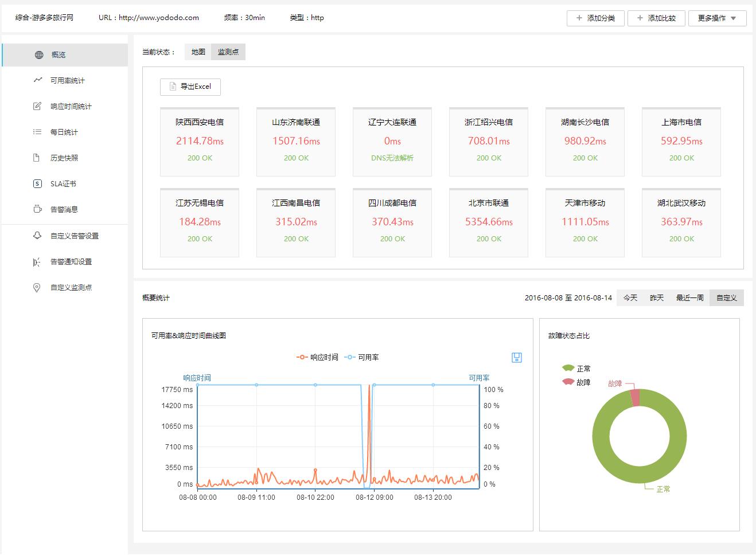Click the SLA证书 certificate icon
756x560 pixels.
pos(37,183)
